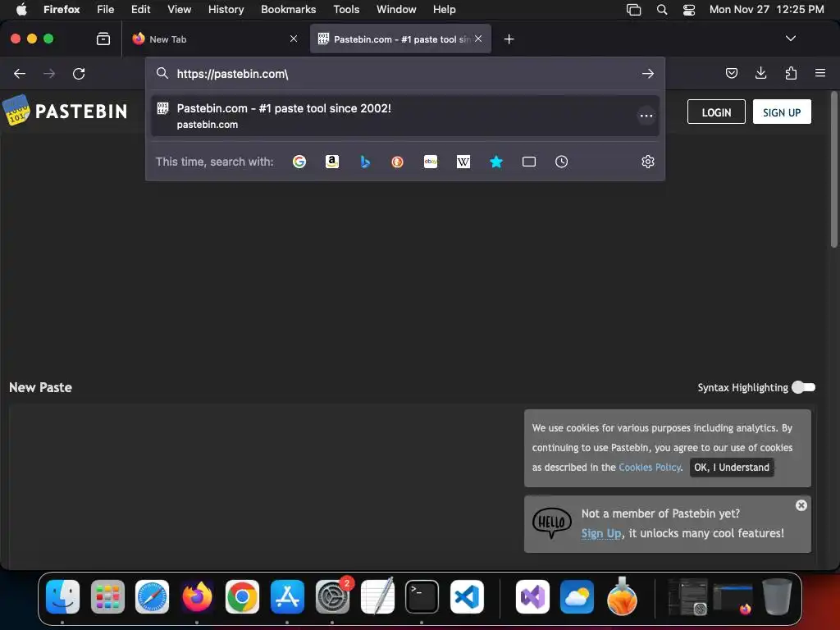Close the Pastebin.com tab
840x630 pixels.
pos(478,39)
